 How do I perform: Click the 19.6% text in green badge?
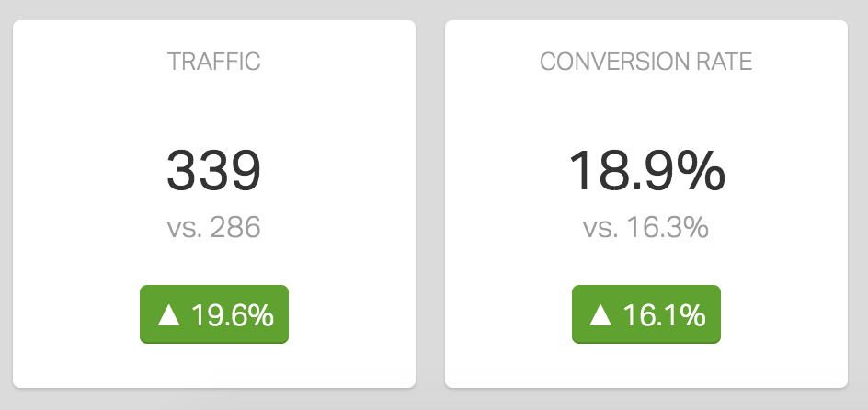232,315
